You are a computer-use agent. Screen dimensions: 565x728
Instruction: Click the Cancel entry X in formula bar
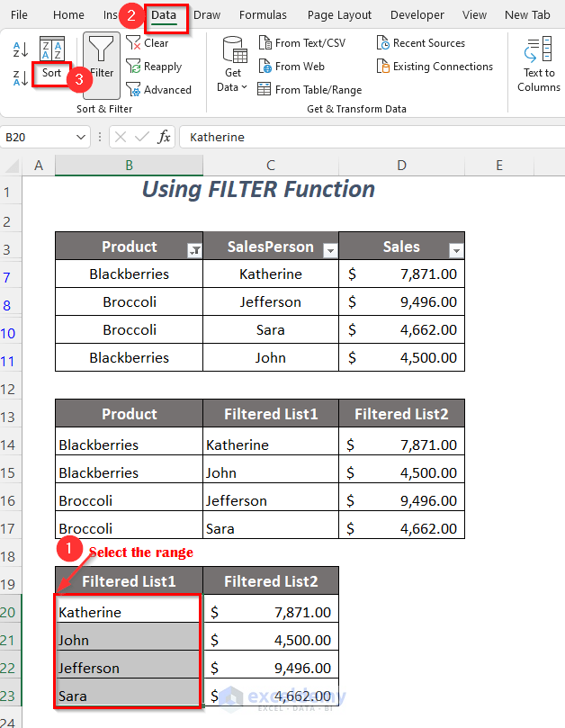coord(121,138)
